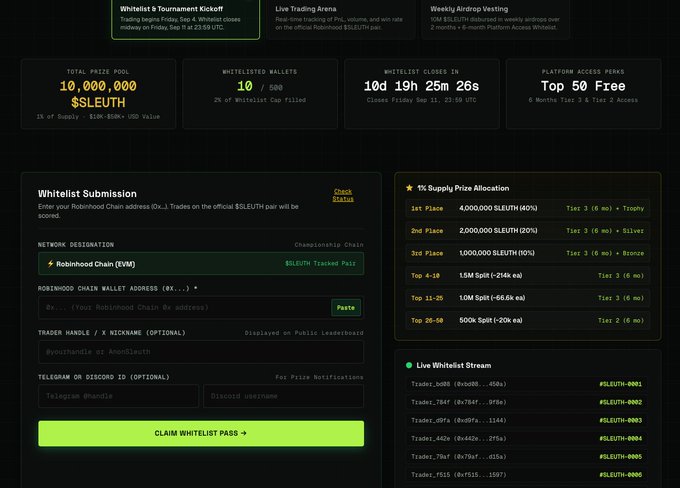Click the #SLEUTH-0006 badge
The width and height of the screenshot is (680, 488).
pyautogui.click(x=621, y=475)
